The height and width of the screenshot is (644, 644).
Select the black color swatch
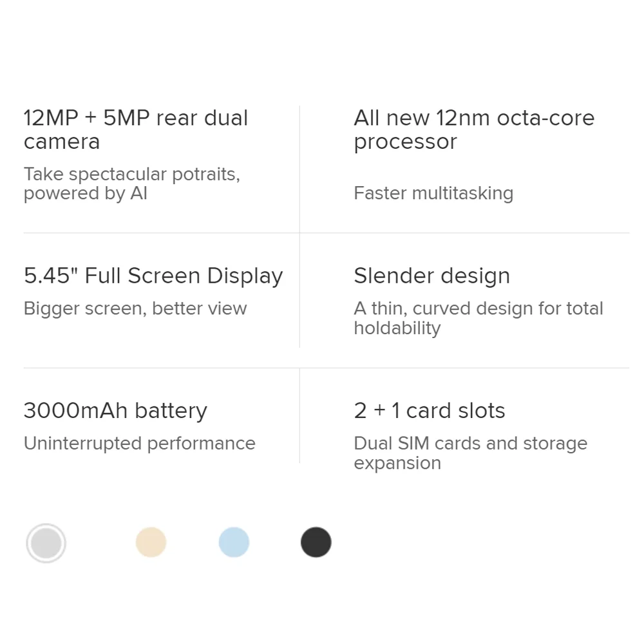coord(316,542)
